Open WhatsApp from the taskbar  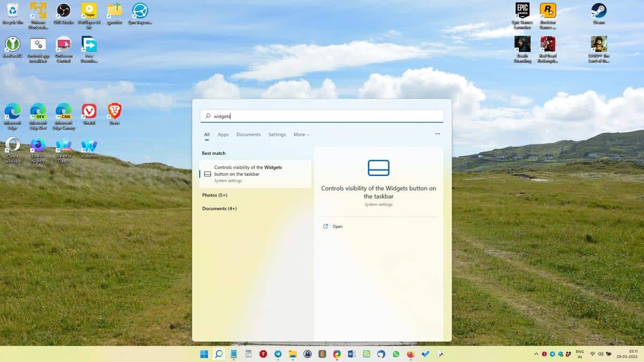pyautogui.click(x=396, y=354)
